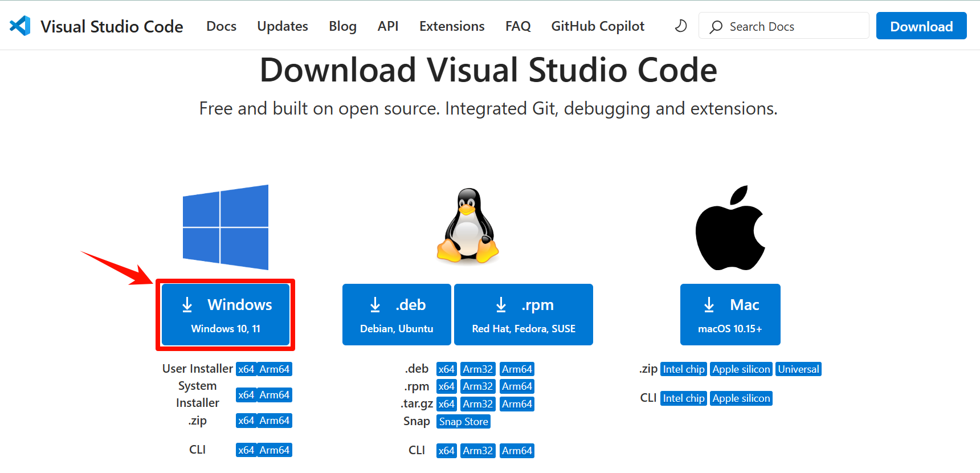The image size is (980, 473).
Task: Click the top-right Download button
Action: pos(921,26)
